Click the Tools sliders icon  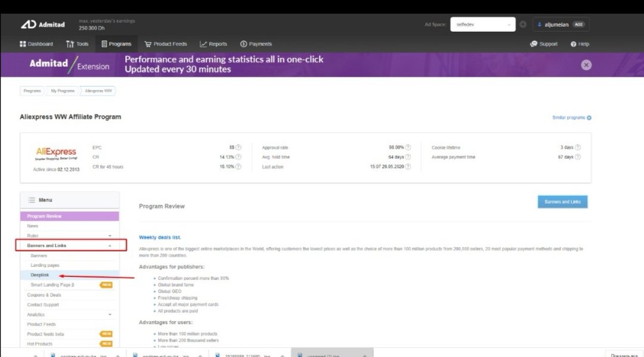pyautogui.click(x=70, y=44)
